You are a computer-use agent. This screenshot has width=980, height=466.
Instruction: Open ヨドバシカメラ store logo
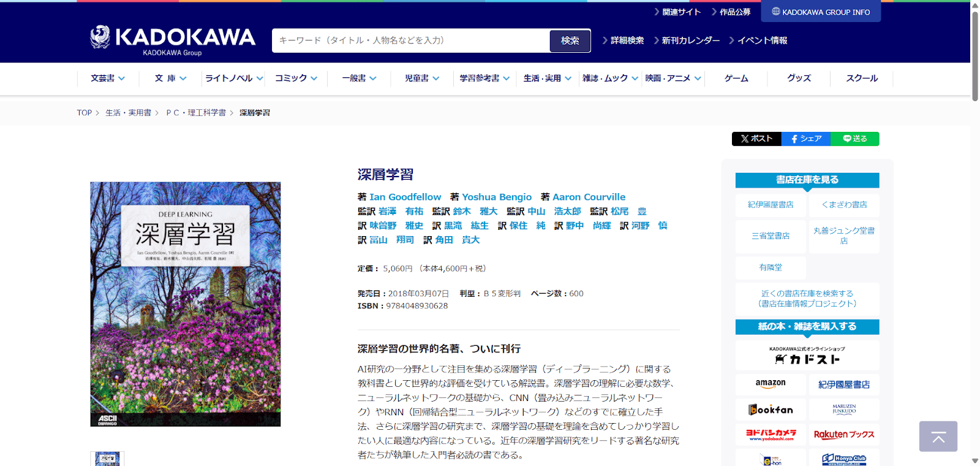pyautogui.click(x=771, y=435)
